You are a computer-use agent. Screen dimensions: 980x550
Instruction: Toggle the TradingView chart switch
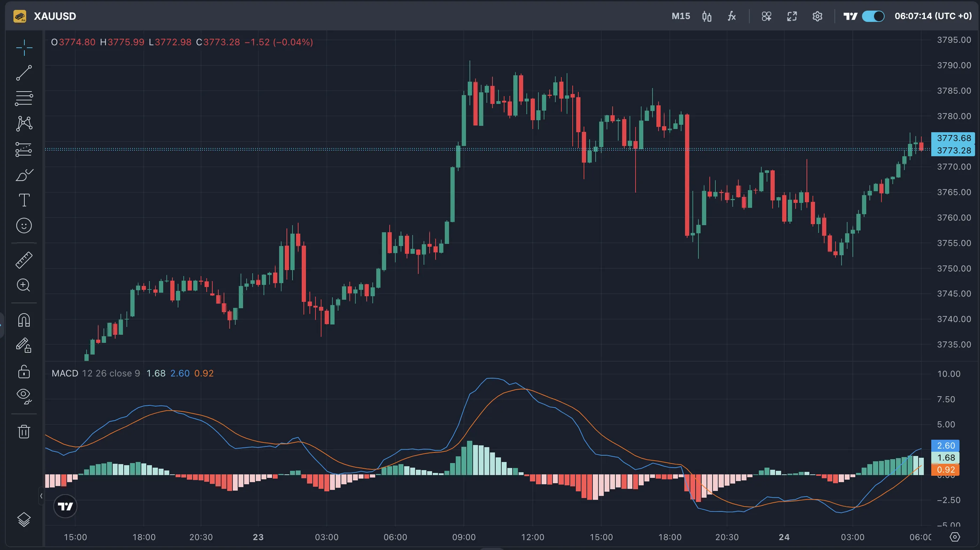[x=873, y=16]
